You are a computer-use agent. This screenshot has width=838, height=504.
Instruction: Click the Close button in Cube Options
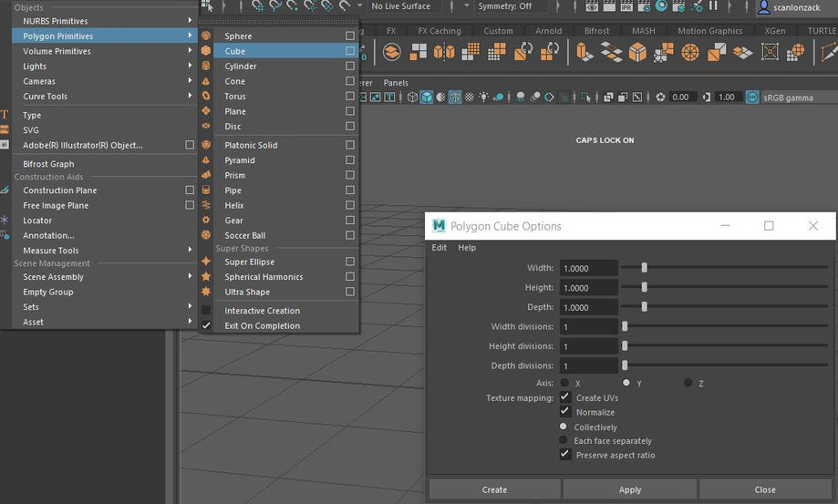pos(765,489)
